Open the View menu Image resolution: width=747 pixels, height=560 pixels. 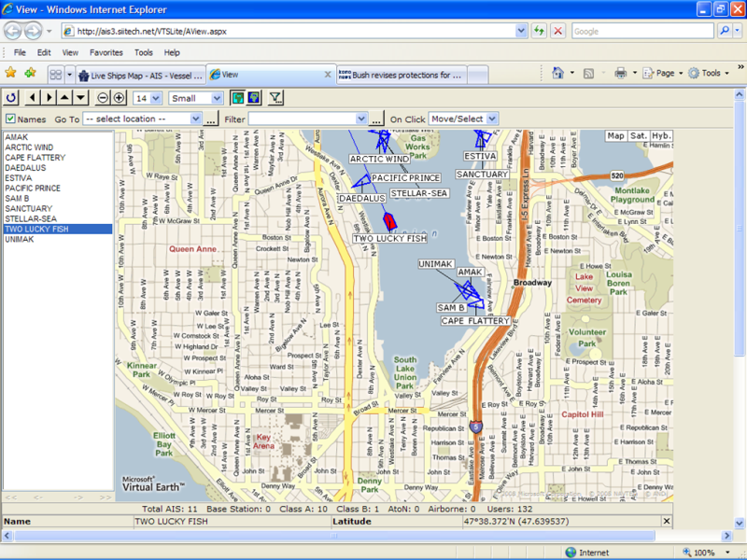(x=70, y=52)
